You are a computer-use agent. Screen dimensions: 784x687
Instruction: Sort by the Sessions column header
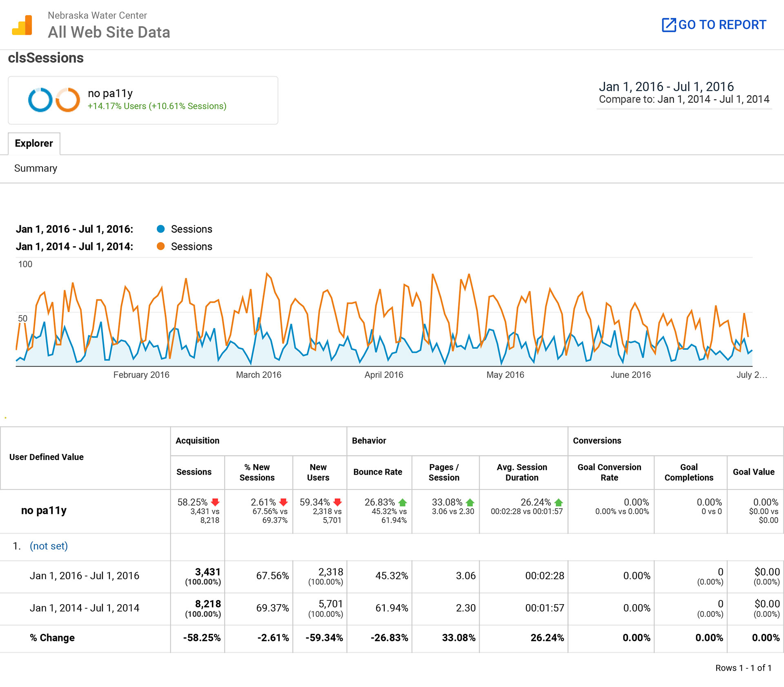click(194, 472)
